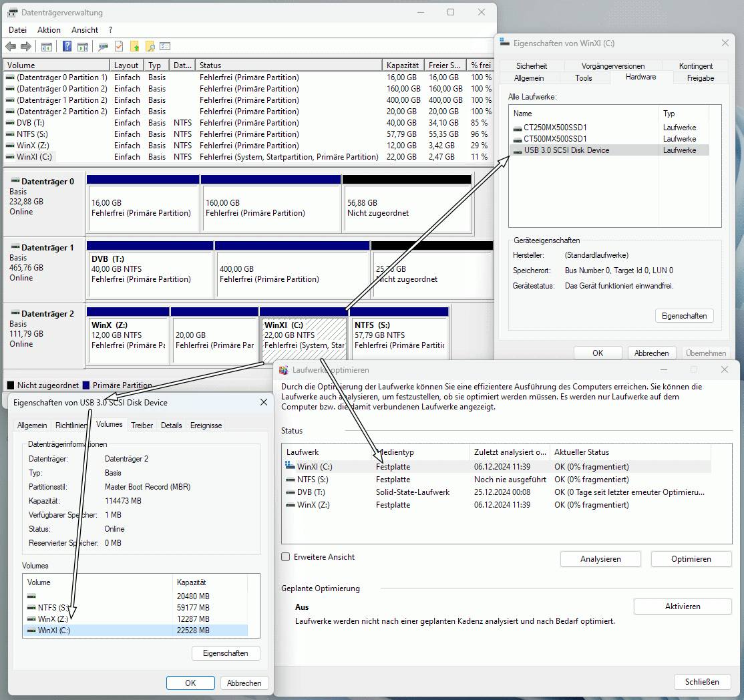
Task: Toggle the console tree pane toolbar icon
Action: point(47,47)
